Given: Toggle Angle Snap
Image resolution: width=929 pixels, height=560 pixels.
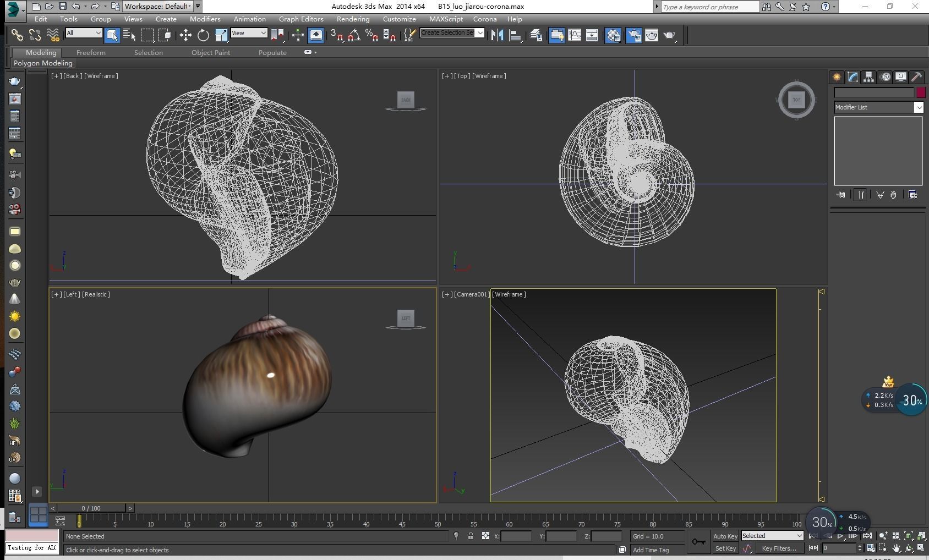Looking at the screenshot, I should point(354,35).
